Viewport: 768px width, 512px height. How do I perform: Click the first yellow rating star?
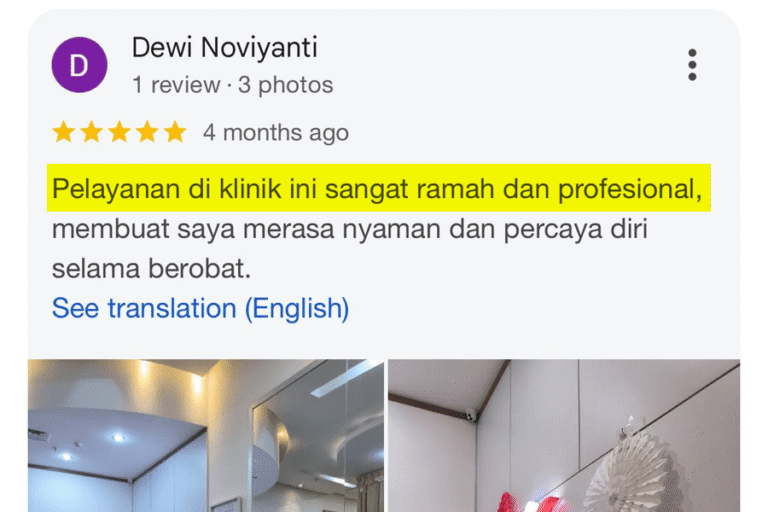coord(64,132)
